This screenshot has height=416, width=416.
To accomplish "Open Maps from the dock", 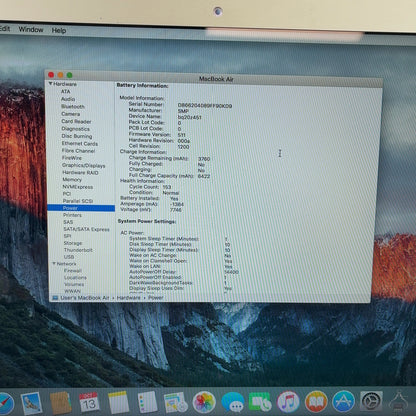I will point(175,402).
